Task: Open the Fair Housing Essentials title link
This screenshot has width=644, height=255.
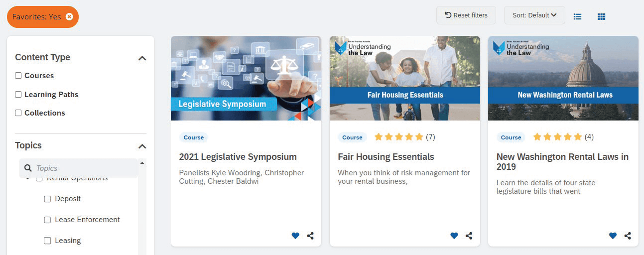Action: coord(386,157)
